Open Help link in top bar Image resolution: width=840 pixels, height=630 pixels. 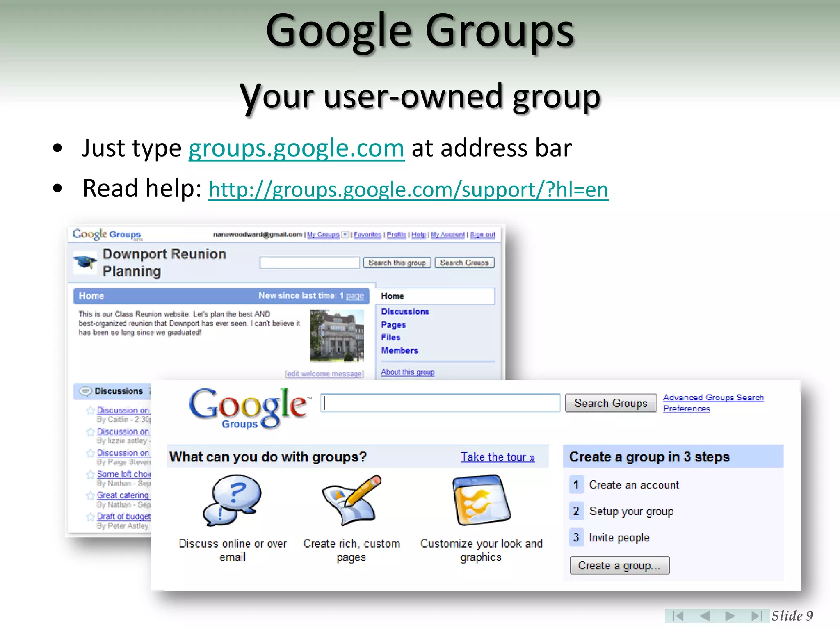[418, 235]
